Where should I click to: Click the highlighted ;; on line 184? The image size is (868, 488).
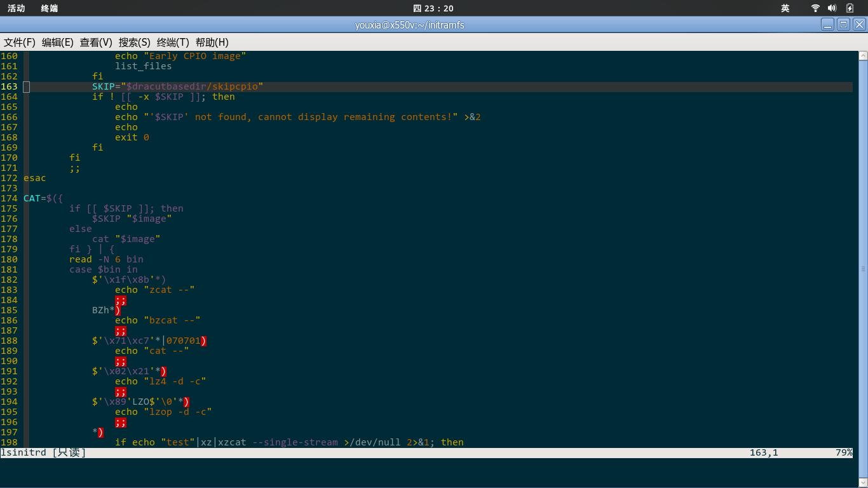point(121,300)
